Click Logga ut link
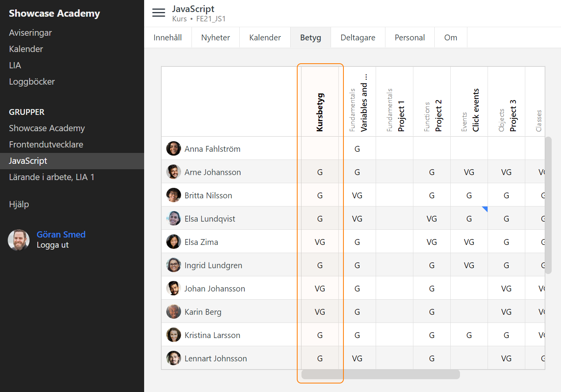 pyautogui.click(x=52, y=245)
